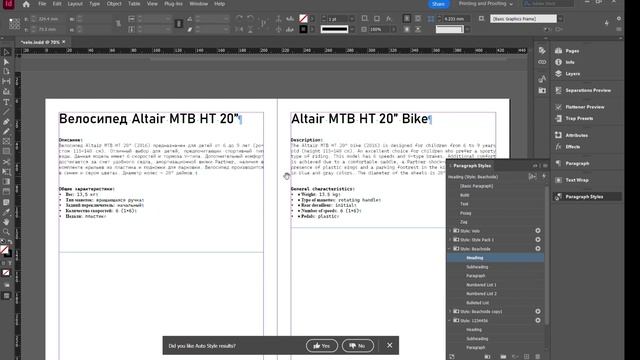Screen dimensions: 640x360
Task: Click the delete style trash icon
Action: click(538, 357)
